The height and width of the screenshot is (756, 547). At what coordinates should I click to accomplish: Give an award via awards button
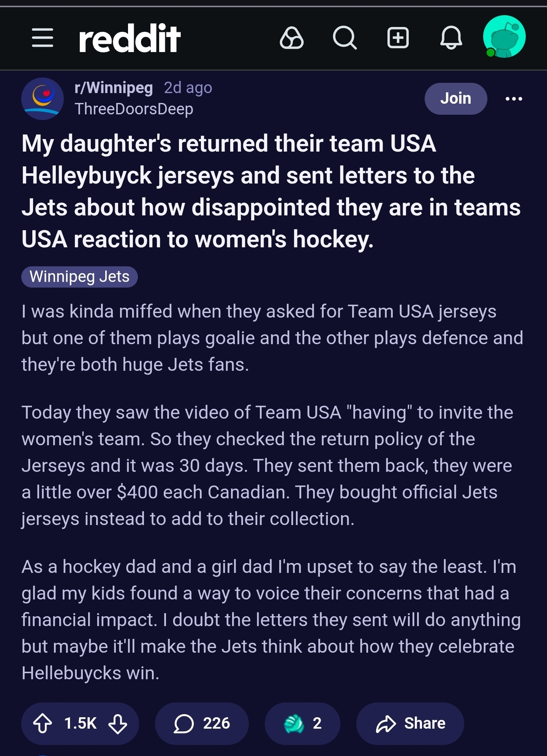(302, 723)
